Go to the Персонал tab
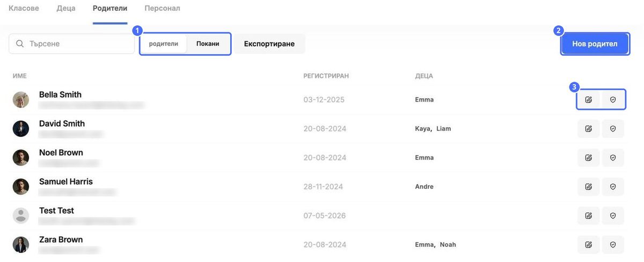644x262 pixels. click(x=162, y=9)
